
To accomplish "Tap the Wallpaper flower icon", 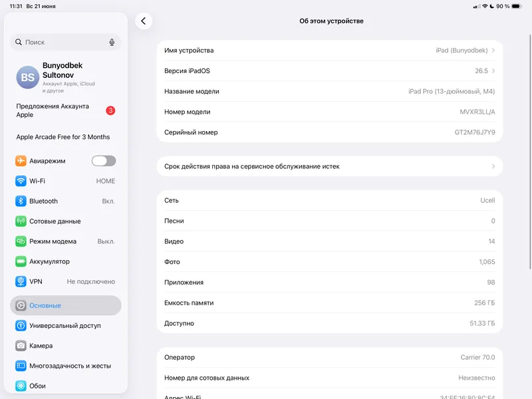I will point(21,386).
